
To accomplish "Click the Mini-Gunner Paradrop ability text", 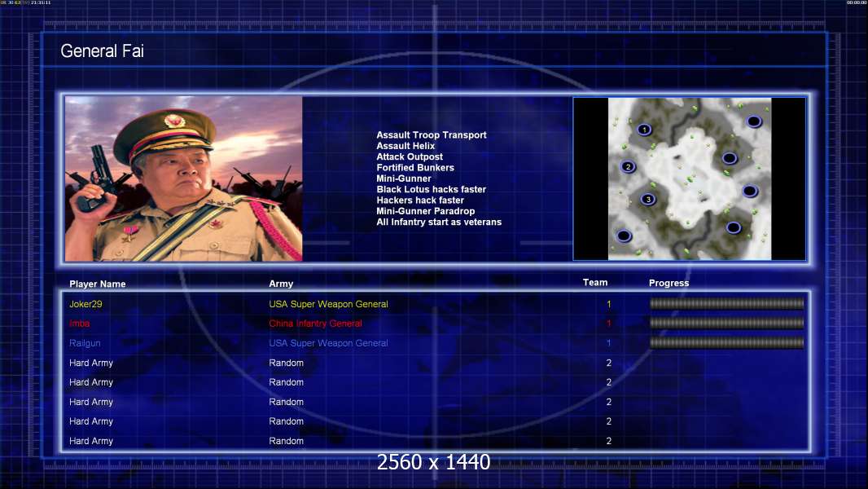I will pyautogui.click(x=425, y=211).
